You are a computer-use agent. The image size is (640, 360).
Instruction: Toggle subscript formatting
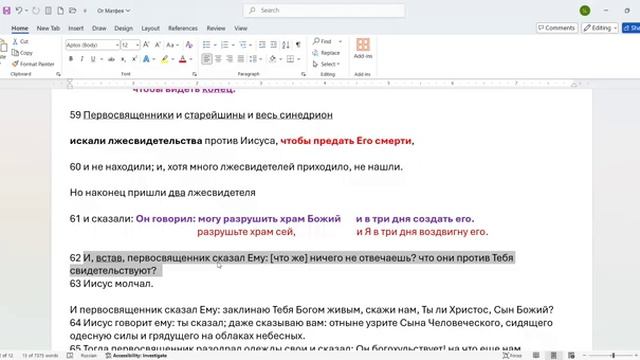(123, 59)
